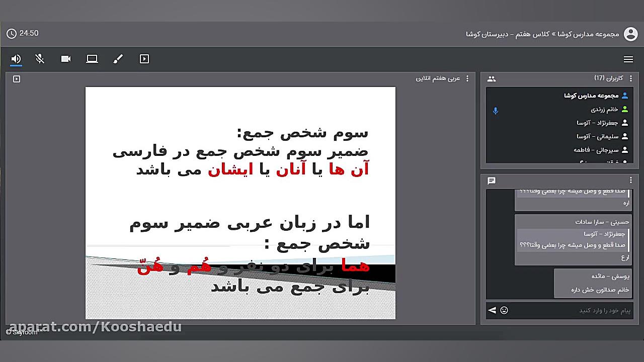Open the chat panel options menu
This screenshot has width=644, height=362.
631,181
